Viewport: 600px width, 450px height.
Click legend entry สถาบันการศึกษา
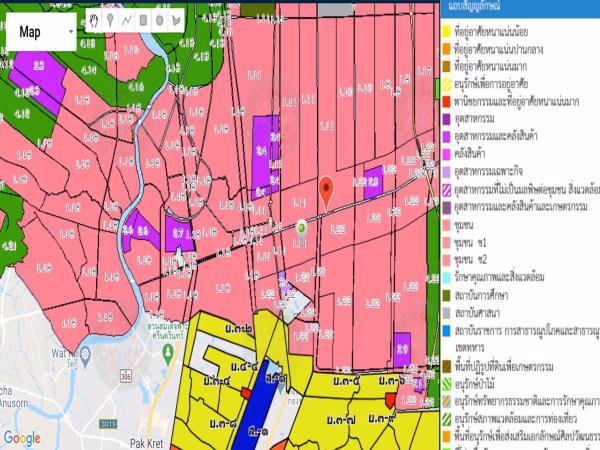click(481, 295)
